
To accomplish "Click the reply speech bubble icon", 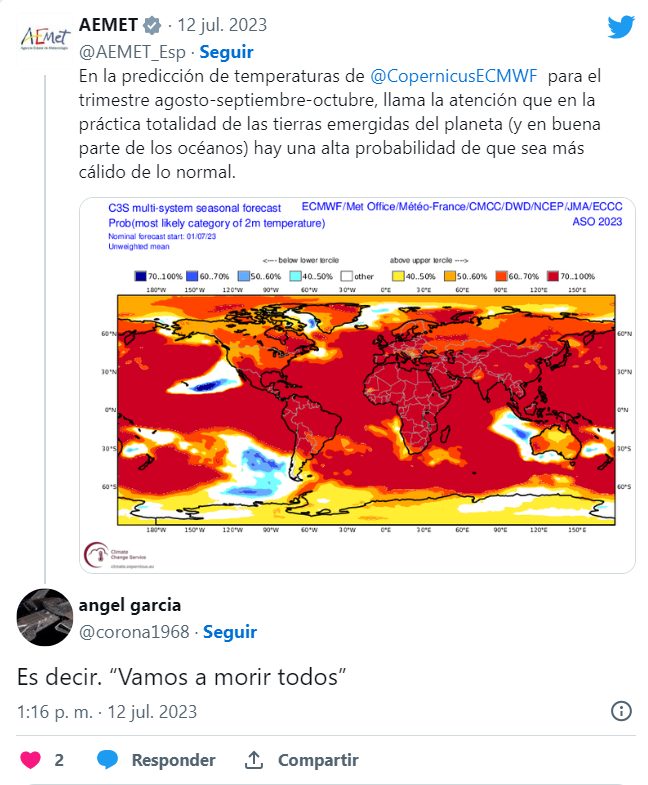I will click(108, 760).
